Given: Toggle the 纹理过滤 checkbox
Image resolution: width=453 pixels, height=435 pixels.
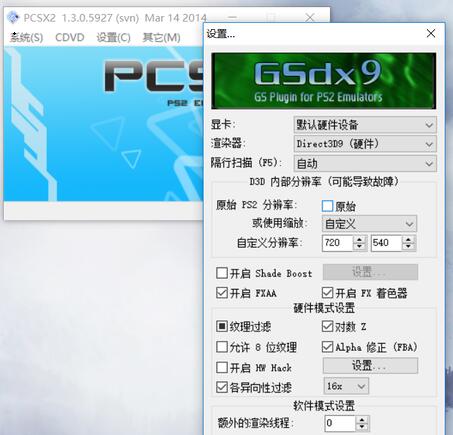Looking at the screenshot, I should pos(222,326).
